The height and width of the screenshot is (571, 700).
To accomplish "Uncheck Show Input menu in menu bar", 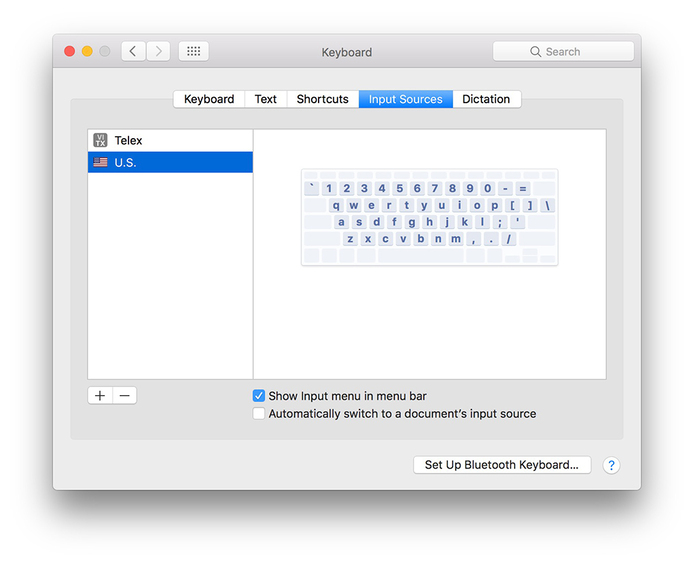I will coord(259,396).
